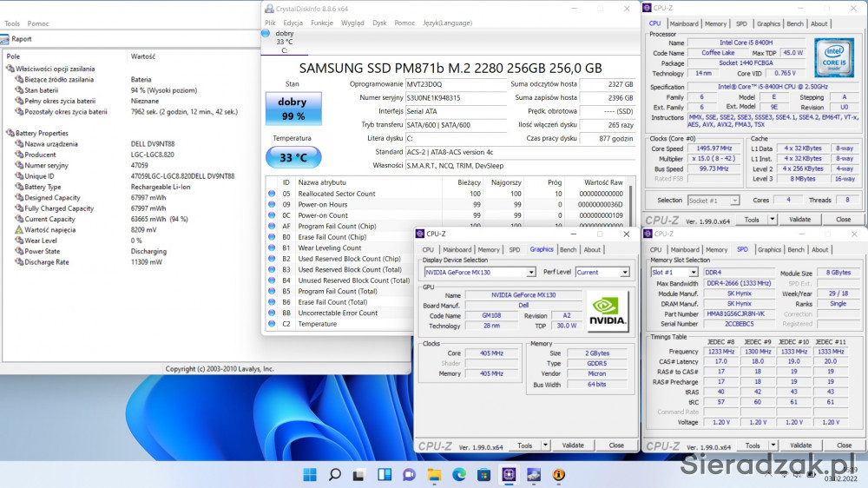Open the Slot #1 memory slot dropdown
This screenshot has width=868, height=488.
(x=693, y=273)
